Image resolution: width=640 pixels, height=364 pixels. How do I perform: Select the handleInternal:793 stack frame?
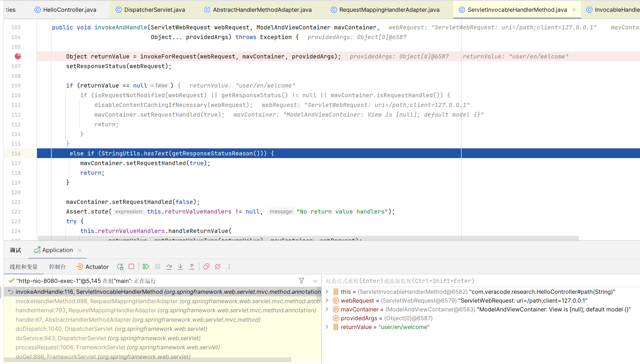point(162,310)
